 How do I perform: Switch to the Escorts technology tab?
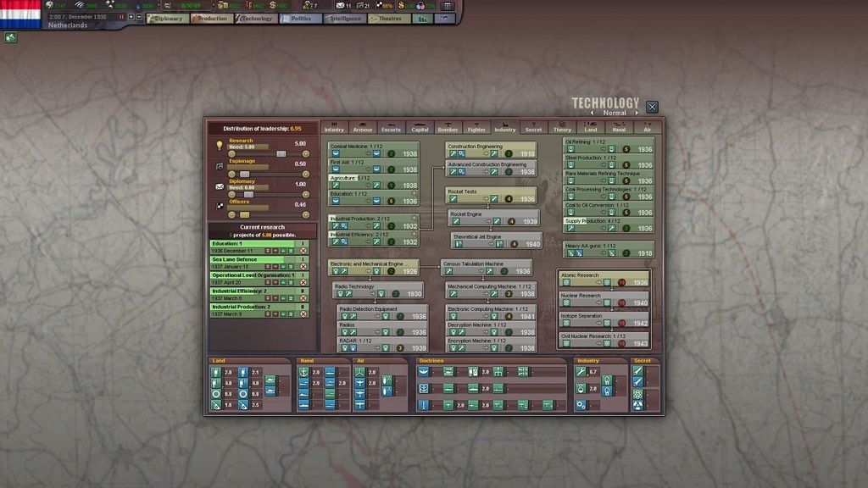pos(391,128)
